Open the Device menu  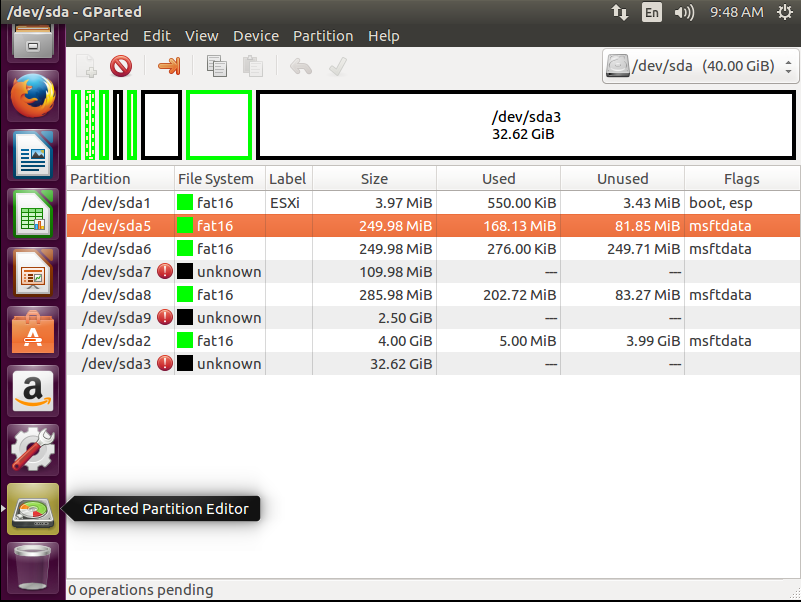click(x=256, y=36)
